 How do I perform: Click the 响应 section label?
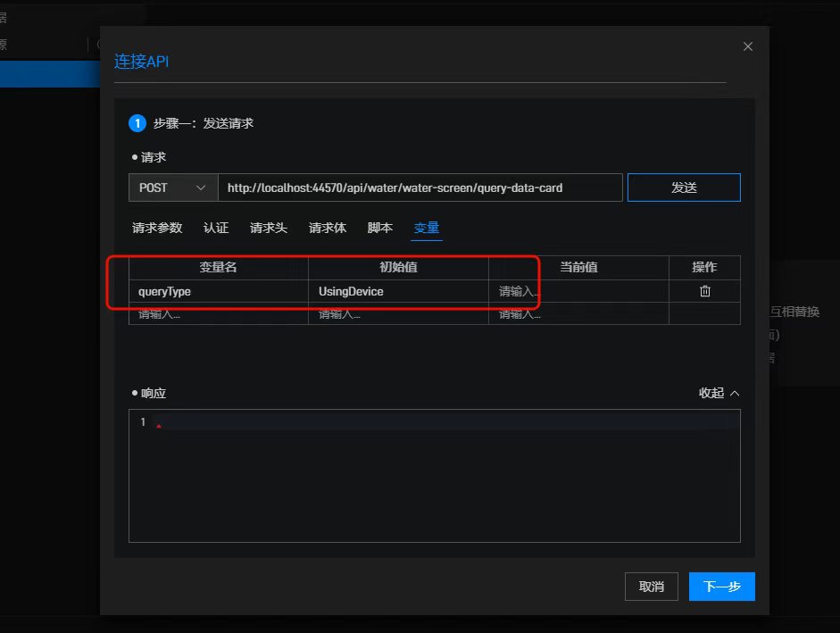154,393
